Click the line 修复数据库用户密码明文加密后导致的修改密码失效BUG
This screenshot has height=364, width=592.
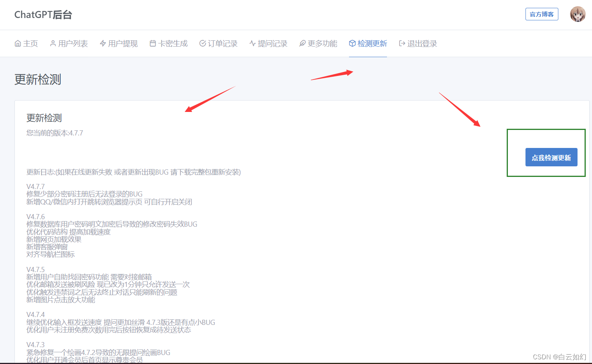[x=112, y=224]
